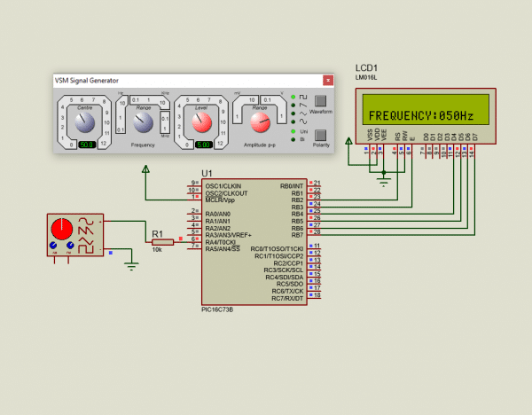Select the waveform icons on the generator component
Screen dimensions: 532x415
coord(86,236)
